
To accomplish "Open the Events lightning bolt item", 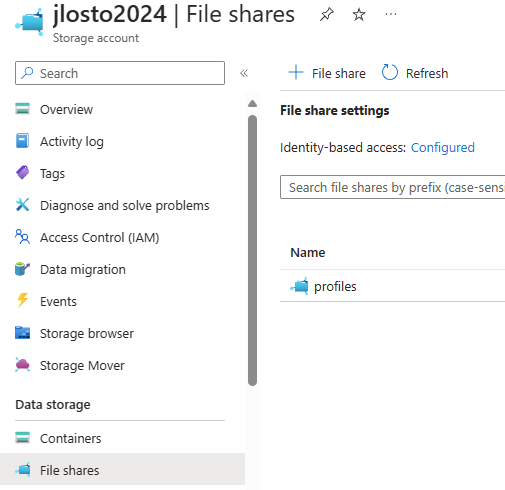I will point(58,301).
